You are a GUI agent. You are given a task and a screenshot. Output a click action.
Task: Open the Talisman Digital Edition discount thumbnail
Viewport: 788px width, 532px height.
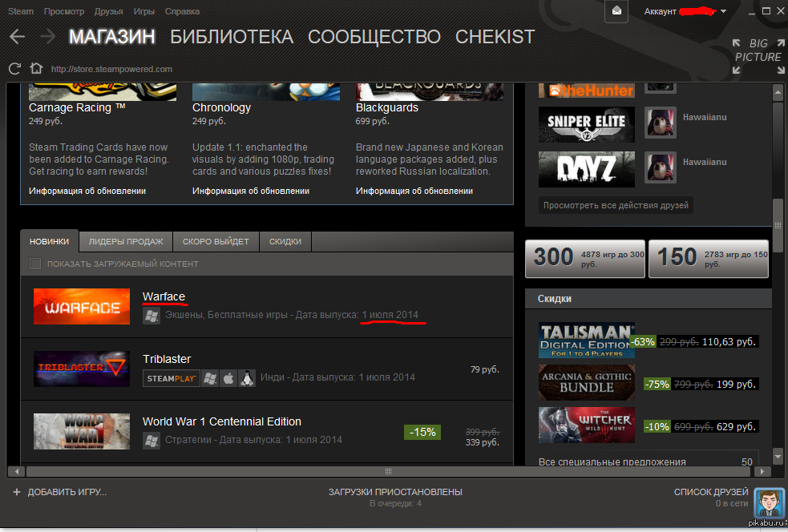tap(586, 341)
